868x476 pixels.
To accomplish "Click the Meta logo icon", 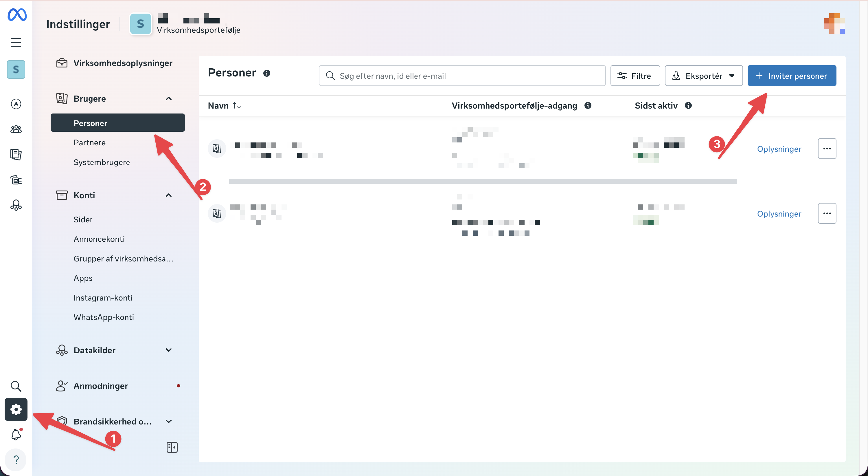I will [x=17, y=15].
